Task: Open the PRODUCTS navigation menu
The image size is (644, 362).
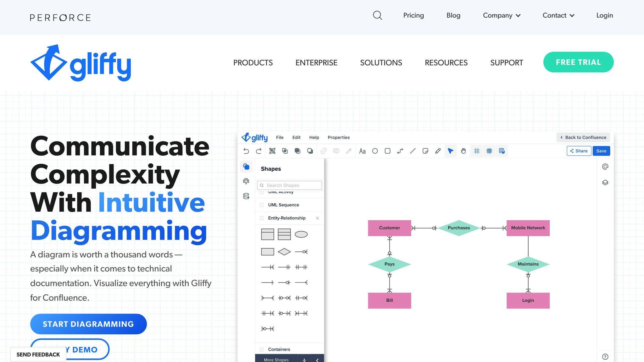Action: pos(253,63)
